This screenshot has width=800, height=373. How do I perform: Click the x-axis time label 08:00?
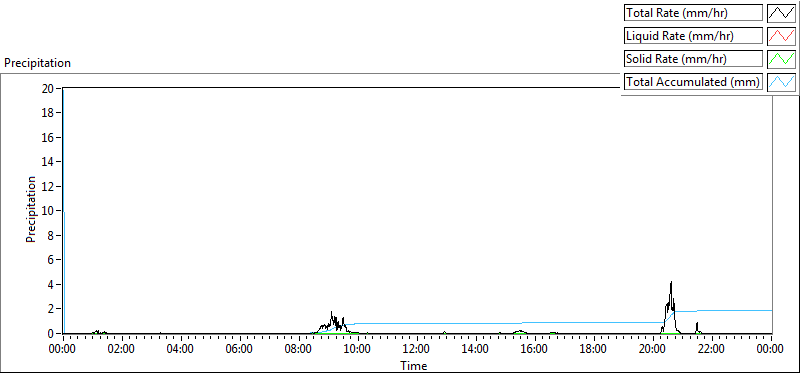(298, 349)
